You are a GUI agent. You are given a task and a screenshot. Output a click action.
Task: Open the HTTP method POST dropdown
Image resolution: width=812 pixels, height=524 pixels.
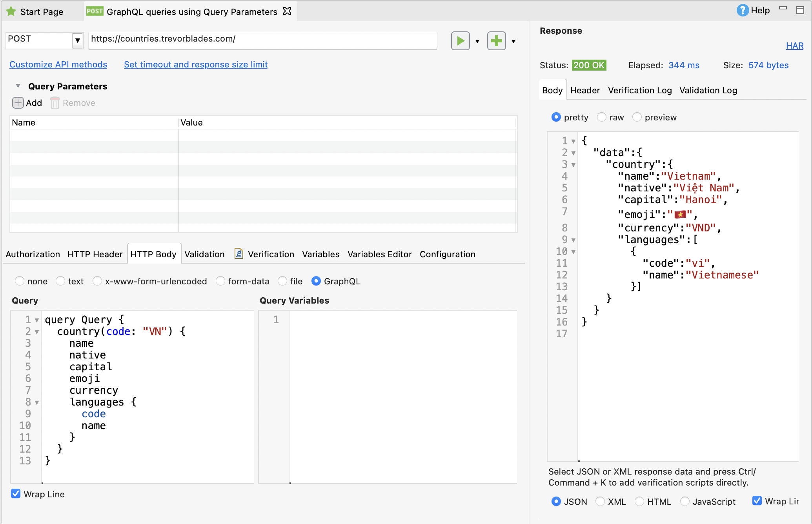pyautogui.click(x=78, y=40)
